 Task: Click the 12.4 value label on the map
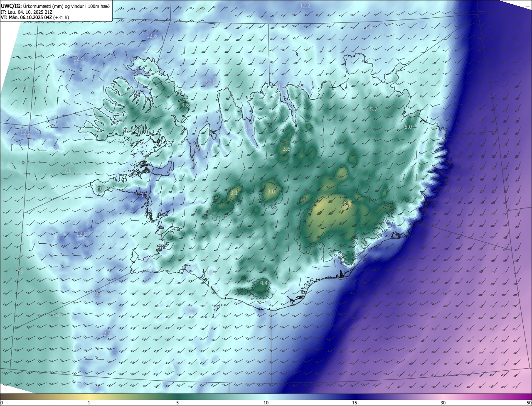[x=79, y=59]
